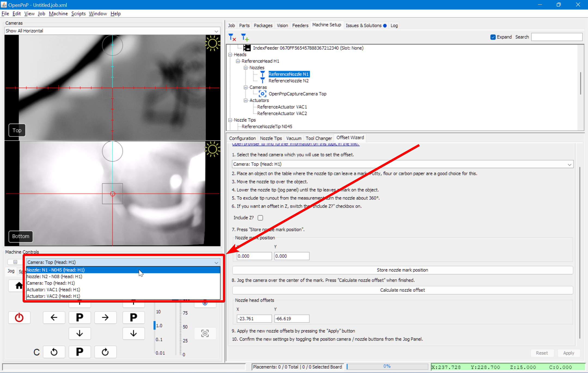Uncheck the Expand checkbox near Search
Image resolution: width=588 pixels, height=373 pixels.
(493, 37)
